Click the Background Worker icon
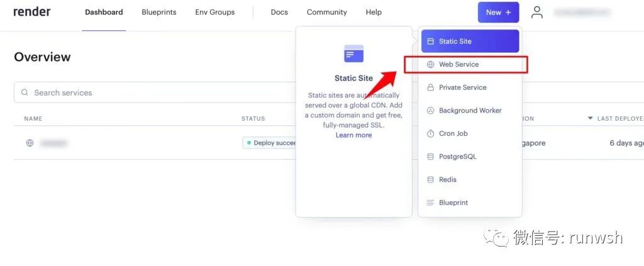This screenshot has height=266, width=644. (x=430, y=111)
